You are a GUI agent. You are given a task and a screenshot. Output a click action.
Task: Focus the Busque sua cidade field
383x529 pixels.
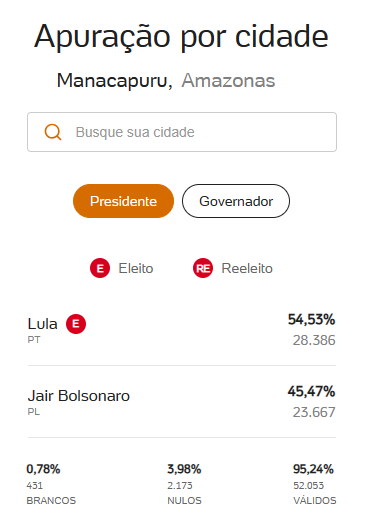[x=182, y=132]
